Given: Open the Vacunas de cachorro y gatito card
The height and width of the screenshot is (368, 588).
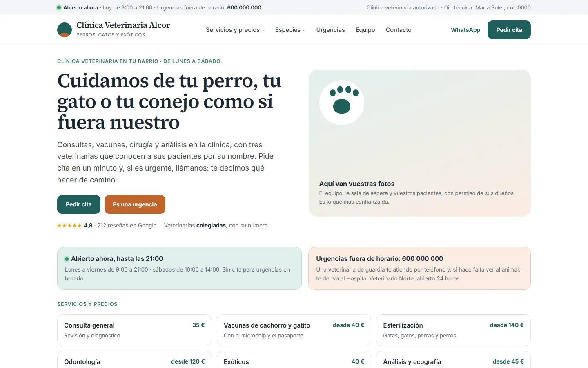Looking at the screenshot, I should point(294,330).
